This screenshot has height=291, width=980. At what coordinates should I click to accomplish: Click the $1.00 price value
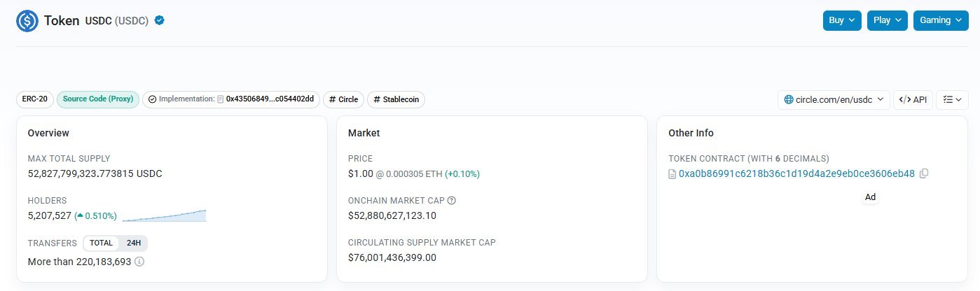pyautogui.click(x=360, y=173)
